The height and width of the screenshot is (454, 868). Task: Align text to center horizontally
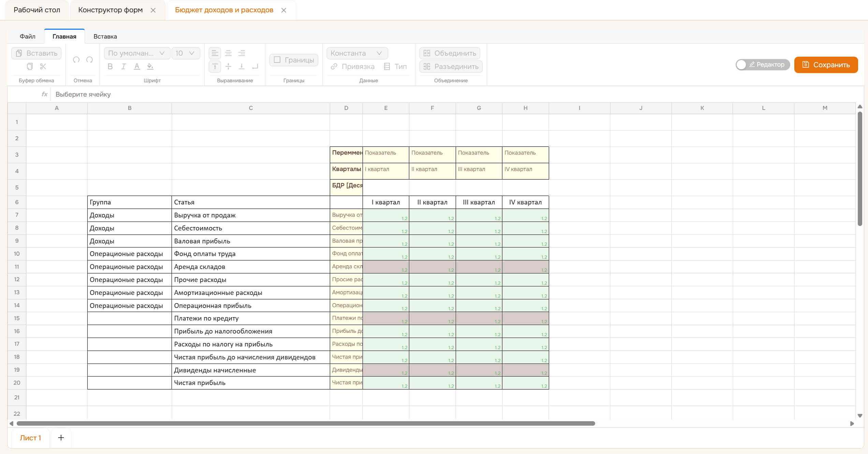[x=228, y=53]
